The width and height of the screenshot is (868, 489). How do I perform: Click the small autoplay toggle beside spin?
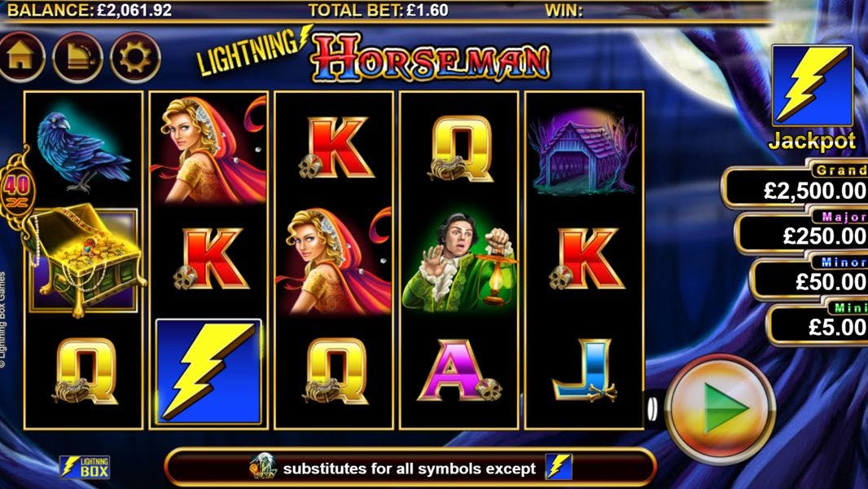click(653, 408)
